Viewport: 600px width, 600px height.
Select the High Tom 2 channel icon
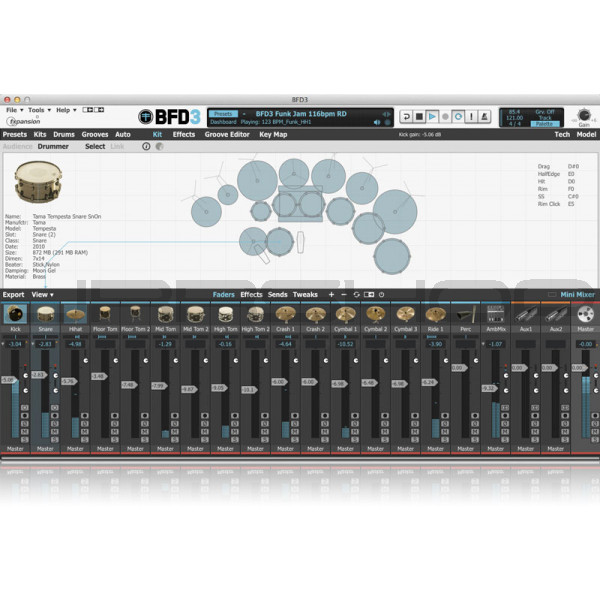point(255,314)
